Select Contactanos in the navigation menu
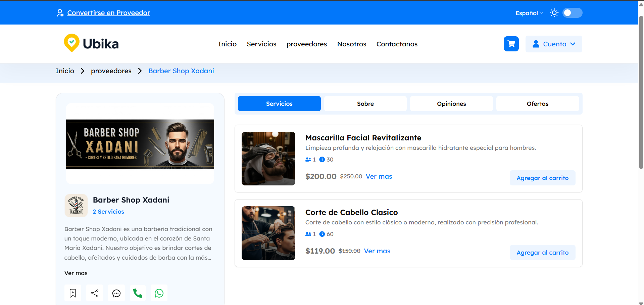Viewport: 644px width, 305px height. tap(397, 44)
